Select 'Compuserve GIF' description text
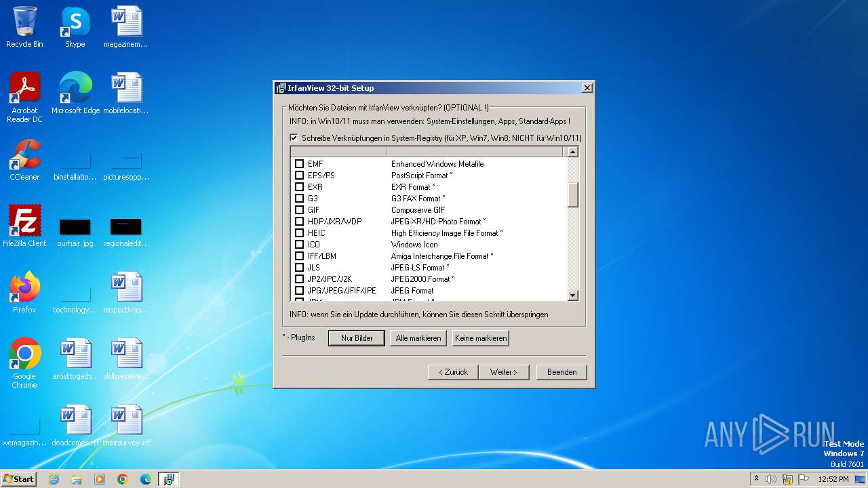This screenshot has height=488, width=868. click(418, 210)
